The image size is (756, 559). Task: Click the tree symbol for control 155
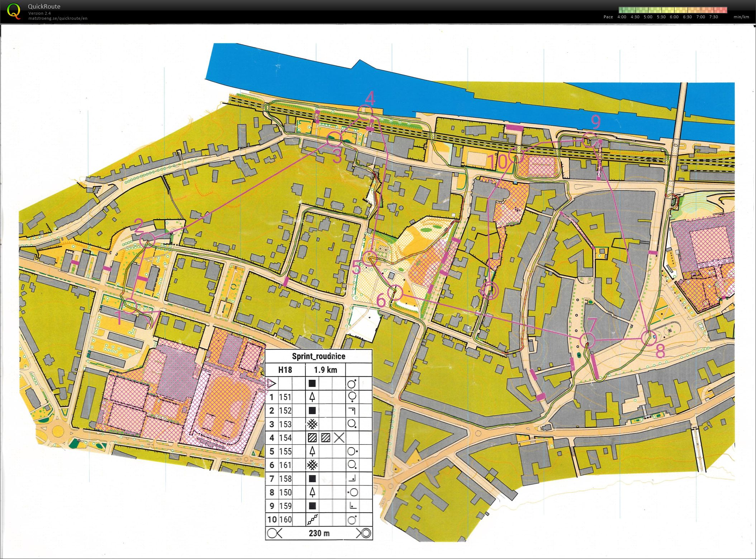point(312,451)
